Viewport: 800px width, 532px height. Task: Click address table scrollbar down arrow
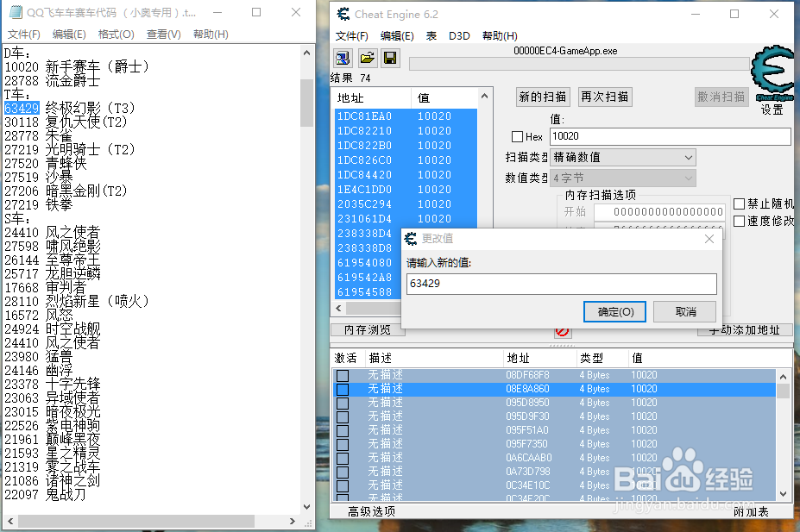click(x=783, y=494)
